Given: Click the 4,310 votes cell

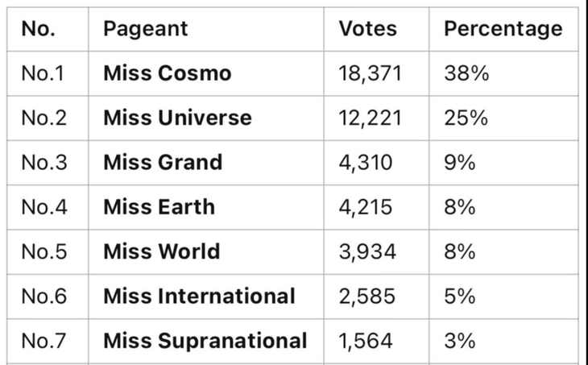Looking at the screenshot, I should tap(366, 162).
